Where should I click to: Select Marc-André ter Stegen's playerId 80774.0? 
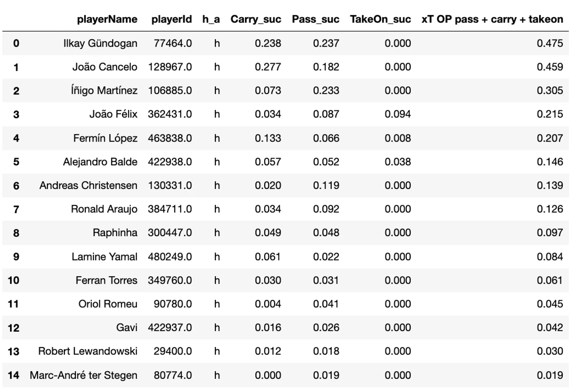[173, 375]
